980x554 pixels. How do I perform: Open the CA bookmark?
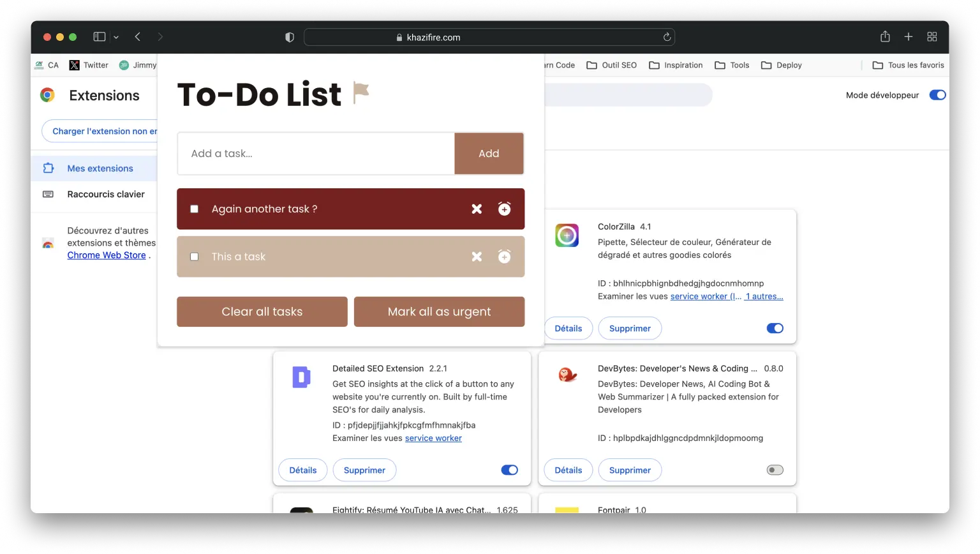point(47,65)
